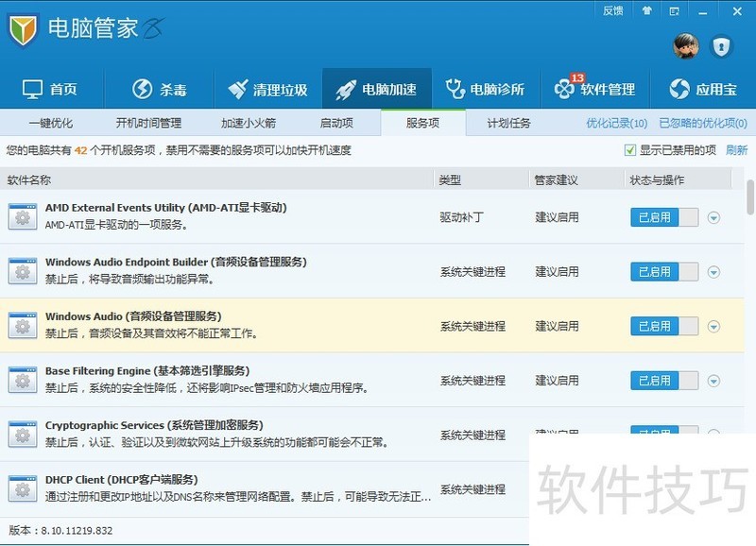Toggle 已启用 switch for Windows Audio Endpoint Builder

click(x=664, y=272)
